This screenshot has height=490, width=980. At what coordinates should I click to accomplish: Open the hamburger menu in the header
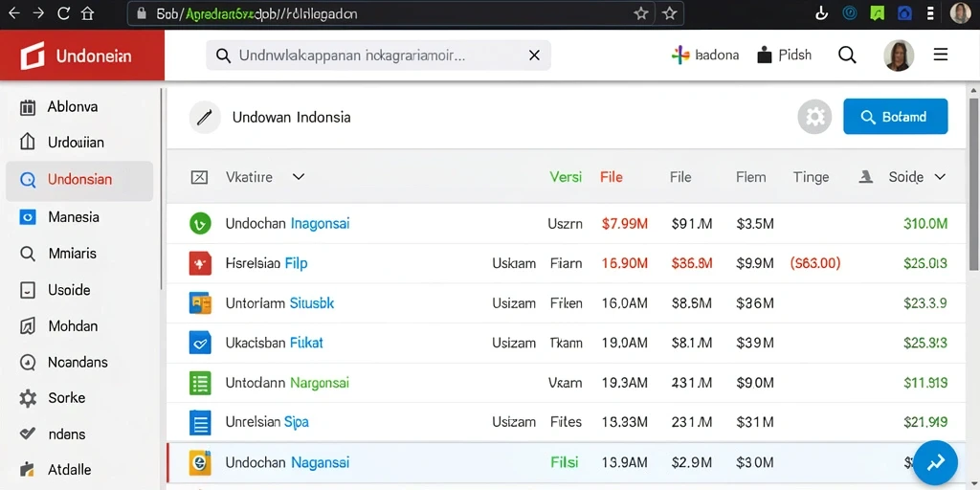click(941, 55)
